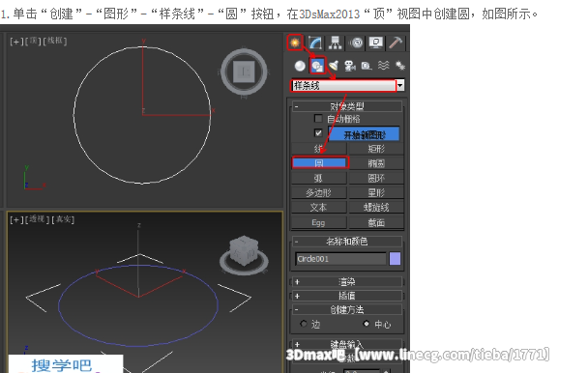Open the Motion panel icon

(x=356, y=43)
